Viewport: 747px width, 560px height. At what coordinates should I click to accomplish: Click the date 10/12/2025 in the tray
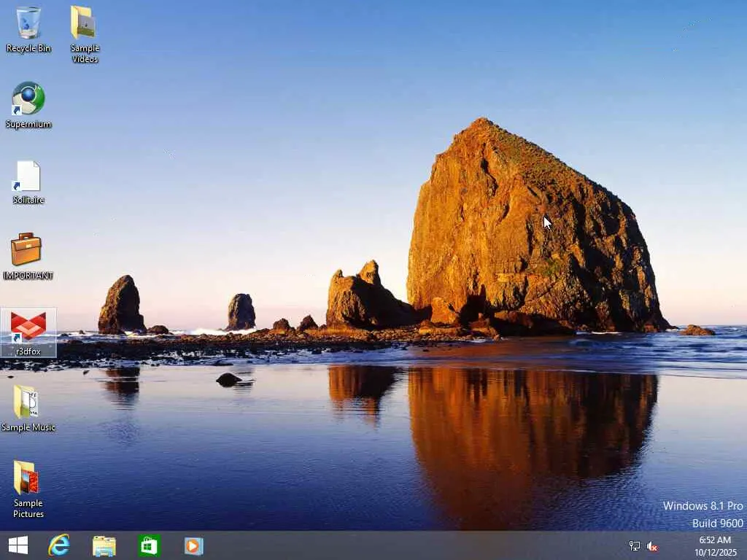click(715, 553)
